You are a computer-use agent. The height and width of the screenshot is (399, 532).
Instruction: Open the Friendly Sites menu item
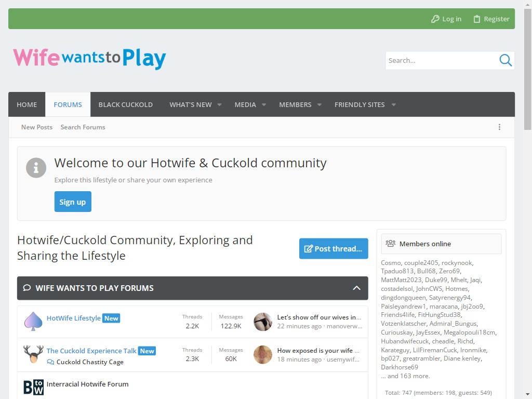(360, 104)
